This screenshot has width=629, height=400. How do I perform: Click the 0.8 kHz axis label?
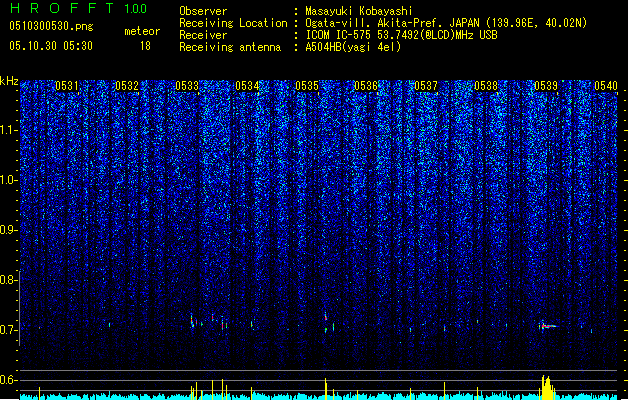[9, 280]
